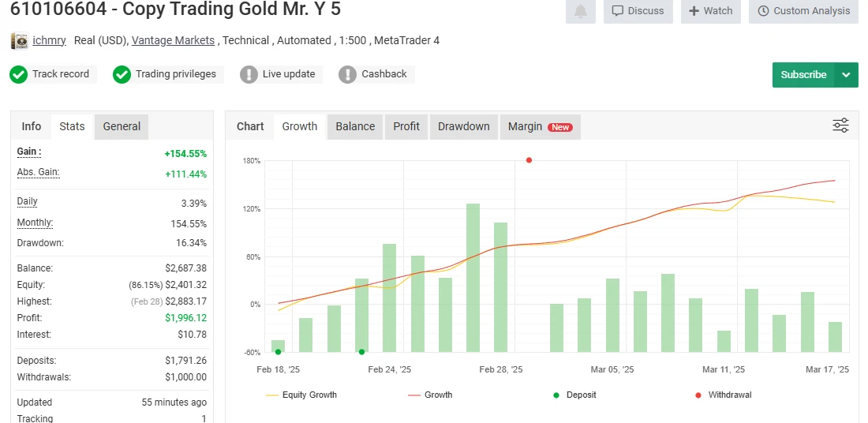Click the Subscribe button
This screenshot has height=423, width=868.
coord(803,75)
